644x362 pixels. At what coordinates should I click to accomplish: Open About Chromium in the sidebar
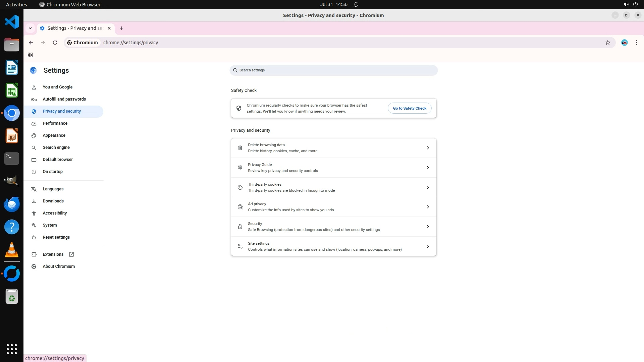pos(59,266)
